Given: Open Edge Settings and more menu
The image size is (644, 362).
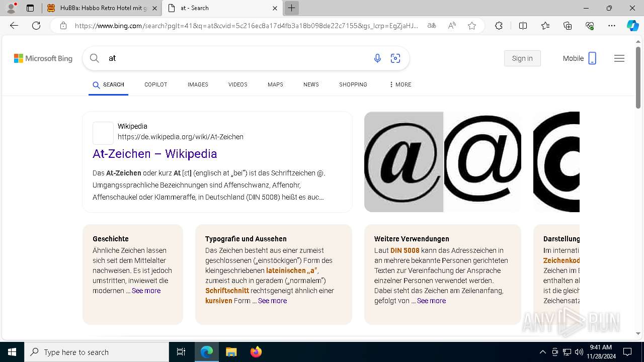Looking at the screenshot, I should click(612, 26).
